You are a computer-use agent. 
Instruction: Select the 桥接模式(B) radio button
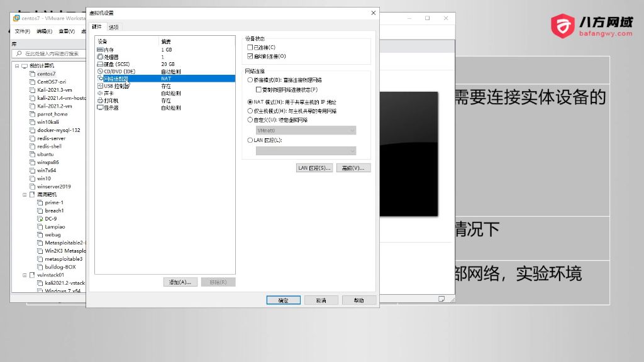tap(250, 80)
